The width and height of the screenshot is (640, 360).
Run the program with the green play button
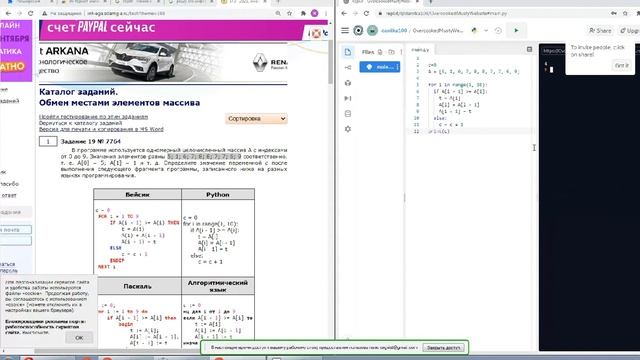click(516, 31)
